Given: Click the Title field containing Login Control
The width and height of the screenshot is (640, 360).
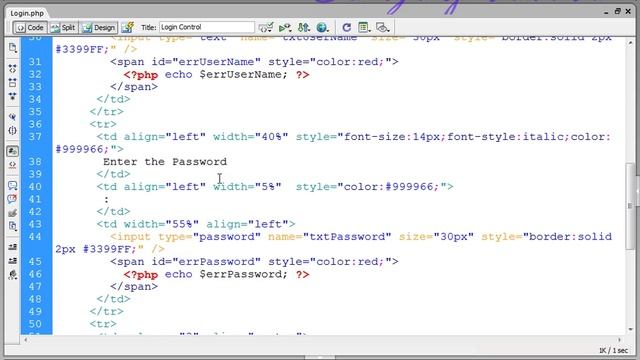Looking at the screenshot, I should [x=207, y=27].
